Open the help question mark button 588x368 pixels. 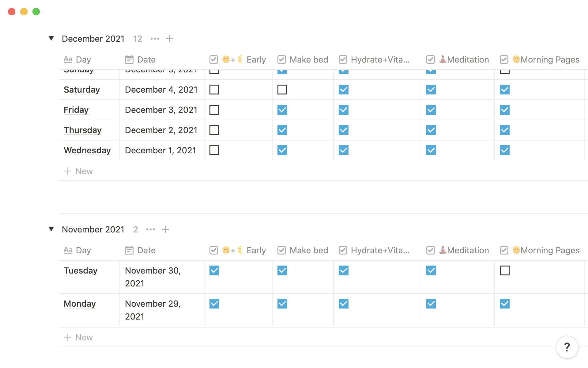tap(567, 347)
